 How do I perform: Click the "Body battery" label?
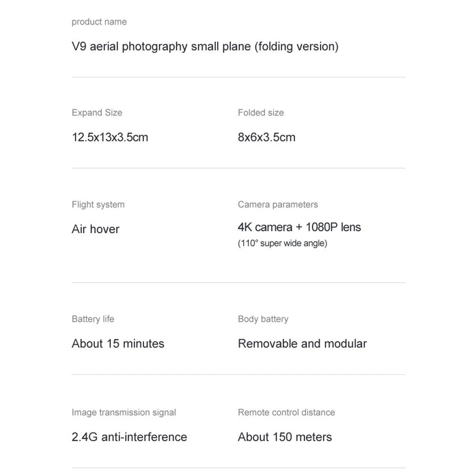coord(263,319)
